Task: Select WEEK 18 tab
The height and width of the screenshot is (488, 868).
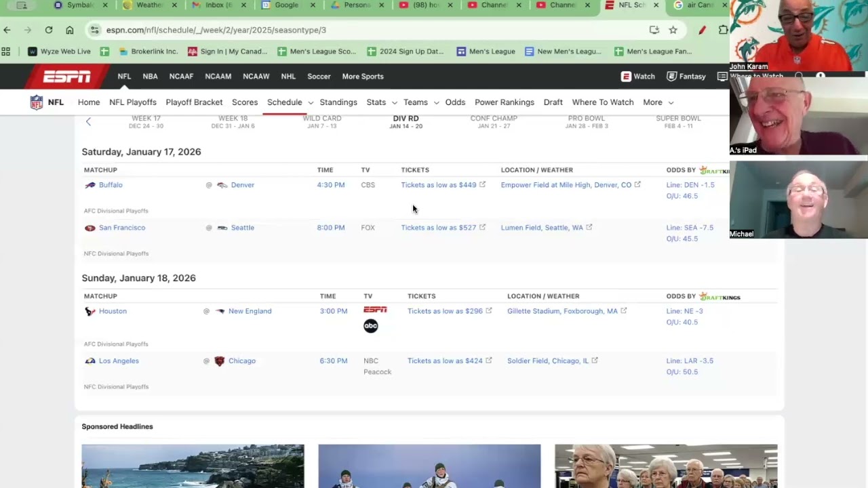Action: [233, 122]
